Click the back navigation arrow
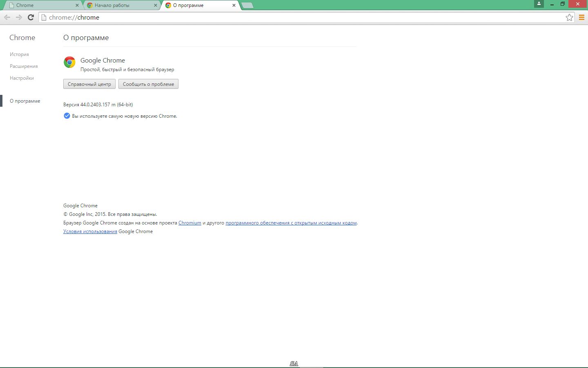The height and width of the screenshot is (368, 588). [7, 17]
